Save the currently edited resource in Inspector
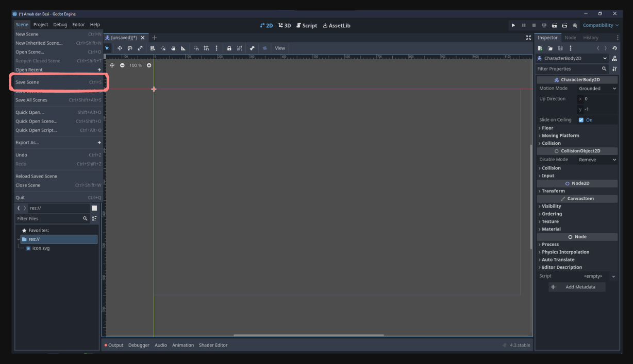 click(560, 48)
